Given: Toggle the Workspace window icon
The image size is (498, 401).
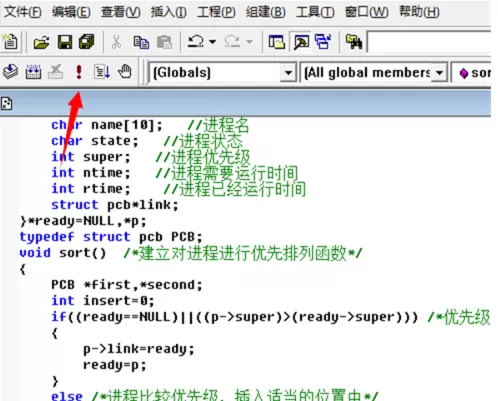Looking at the screenshot, I should [x=277, y=42].
